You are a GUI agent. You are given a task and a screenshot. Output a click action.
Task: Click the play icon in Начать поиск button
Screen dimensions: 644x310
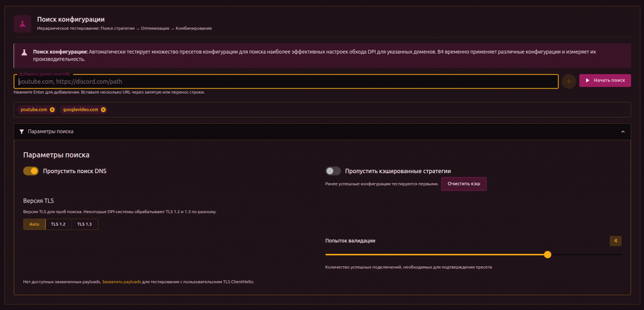coord(587,80)
